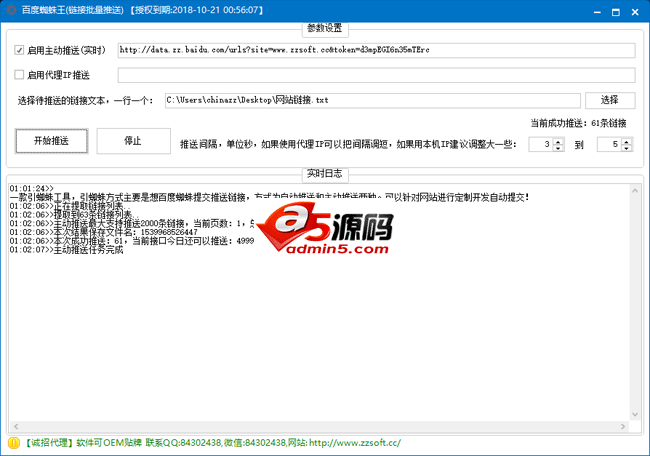Click the 当前成功推送: 61条链接 label
This screenshot has width=650, height=456.
click(x=578, y=123)
